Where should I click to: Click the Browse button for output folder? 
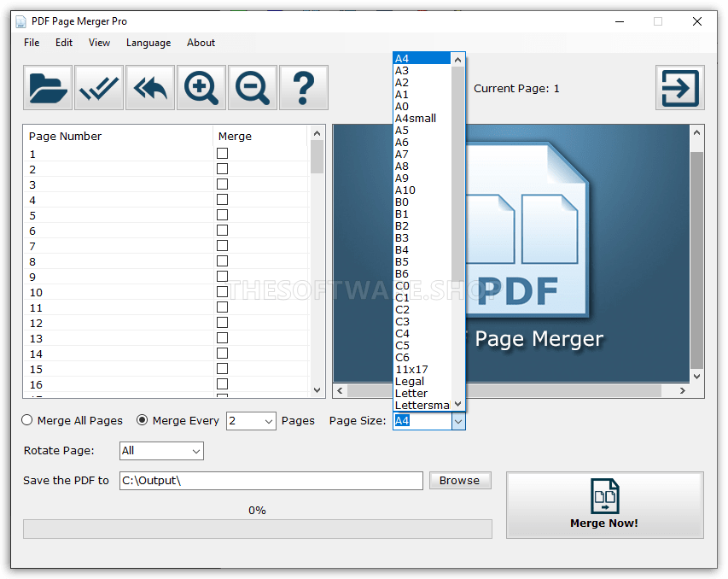pyautogui.click(x=460, y=480)
